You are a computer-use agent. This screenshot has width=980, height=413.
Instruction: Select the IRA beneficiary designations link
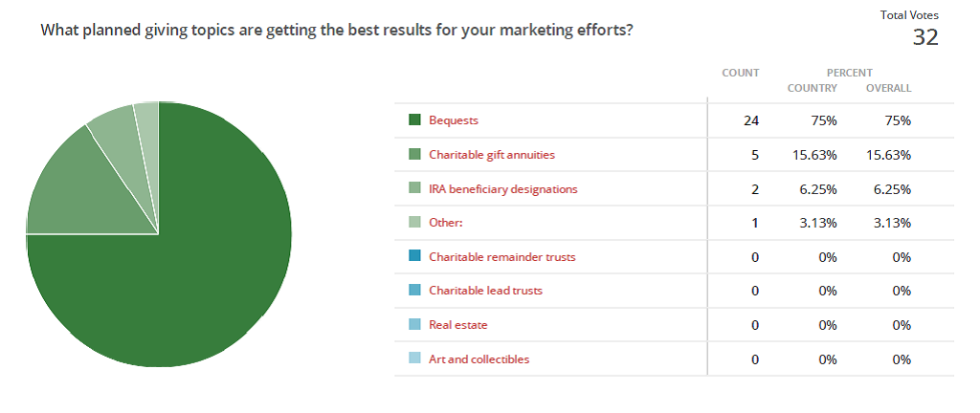tap(503, 188)
